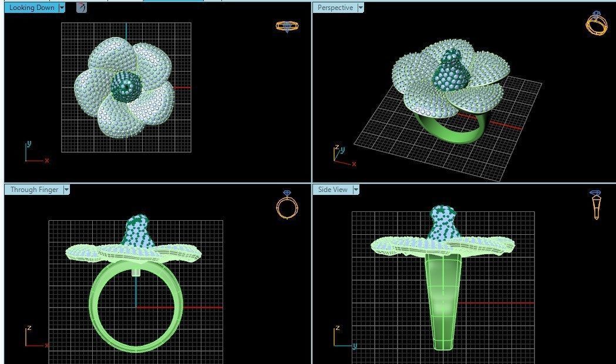
Task: Click the small gray icon beside Looking Down
Action: [81, 8]
